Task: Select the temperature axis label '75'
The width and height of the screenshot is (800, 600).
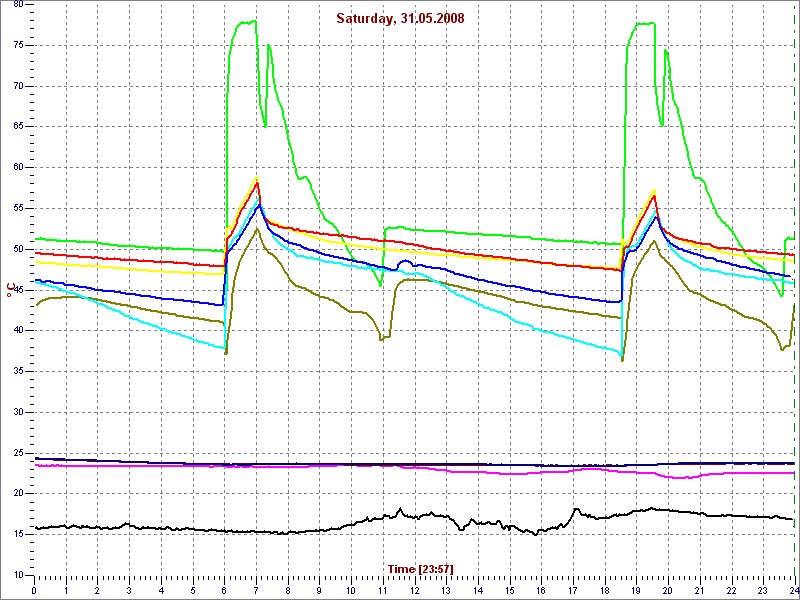Action: [18, 45]
